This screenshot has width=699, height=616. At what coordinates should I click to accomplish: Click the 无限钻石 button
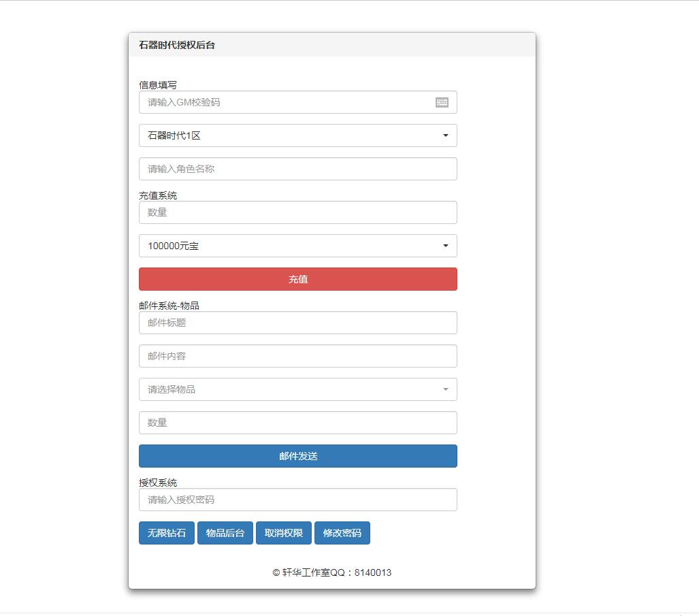[x=167, y=533]
